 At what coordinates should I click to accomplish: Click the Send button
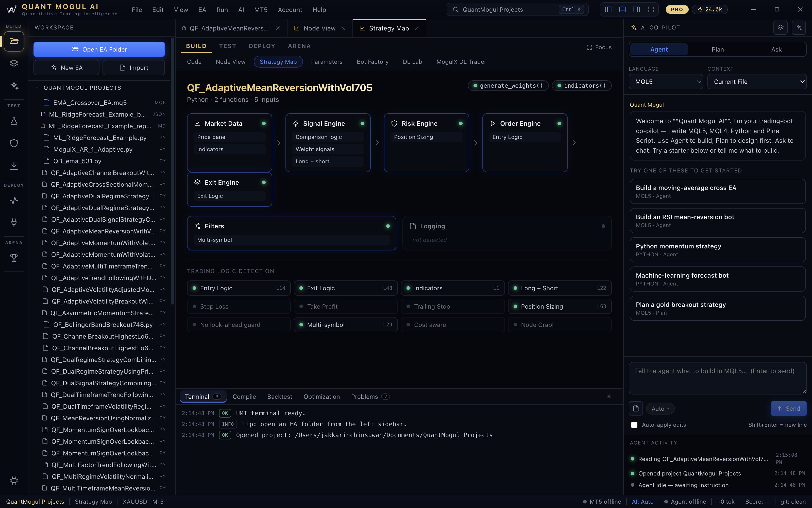pos(788,408)
